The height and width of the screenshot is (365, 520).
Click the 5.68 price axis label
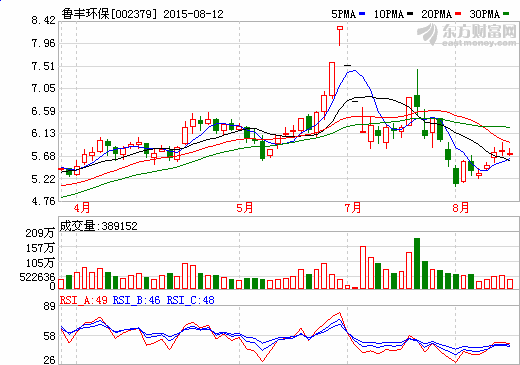point(43,156)
